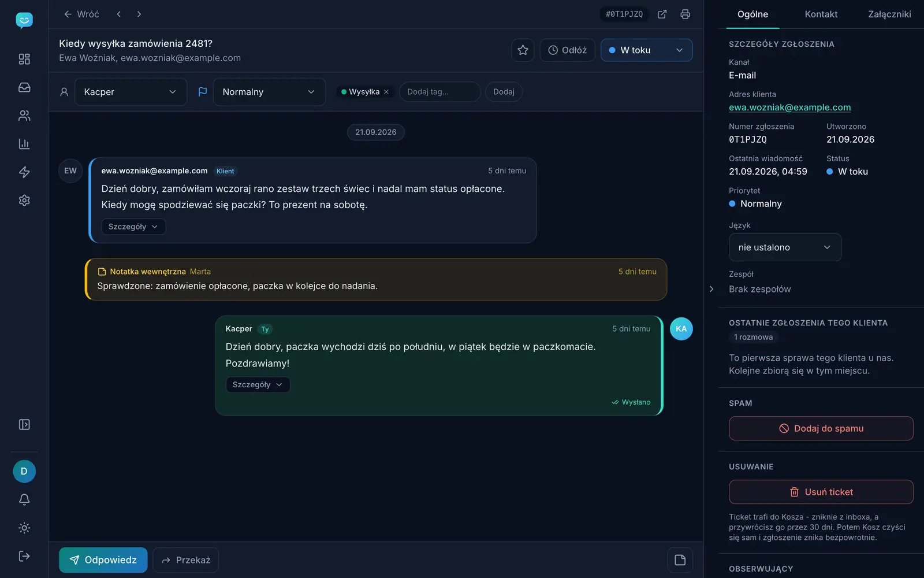The image size is (924, 578).
Task: Click the KA avatar beside reply
Action: (x=681, y=329)
